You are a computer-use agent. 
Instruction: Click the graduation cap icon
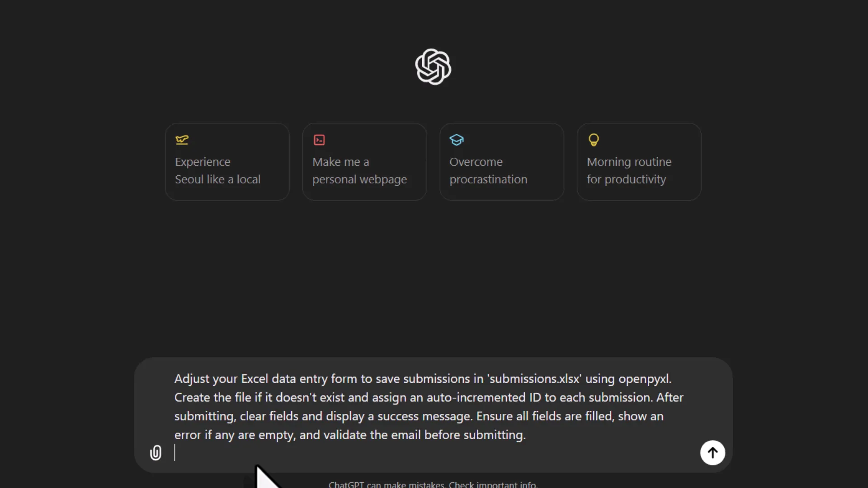[x=457, y=140]
